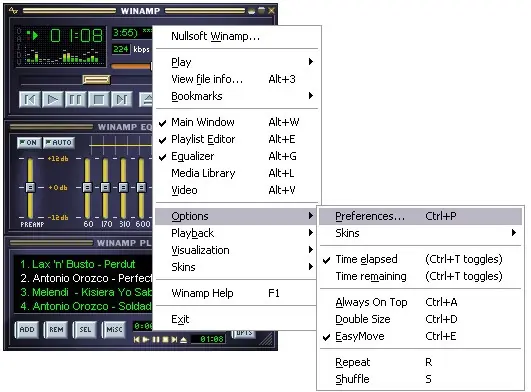Select Time elapsed display mode

[420, 259]
